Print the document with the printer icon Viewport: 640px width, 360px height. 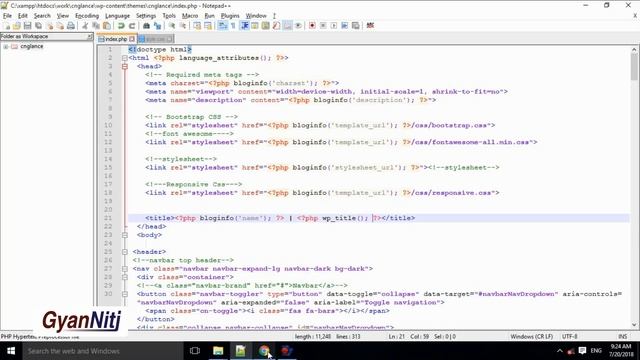coord(71,26)
